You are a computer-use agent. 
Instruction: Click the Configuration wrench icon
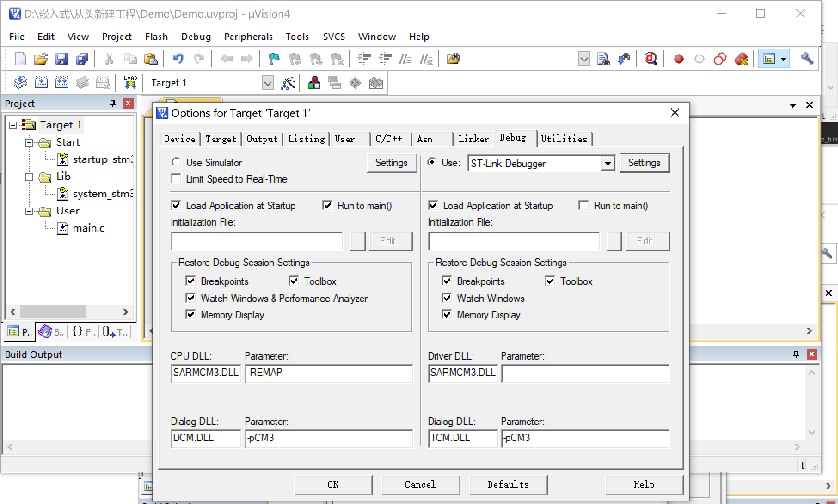pos(807,59)
